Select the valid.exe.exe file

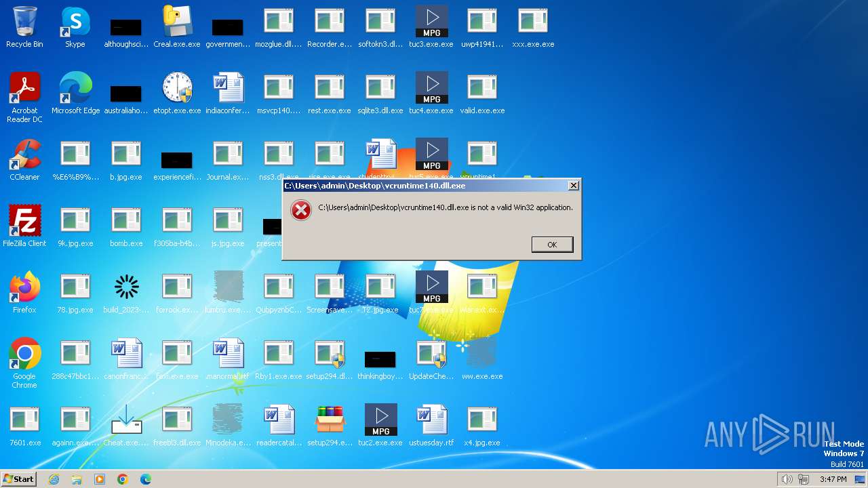coord(482,94)
